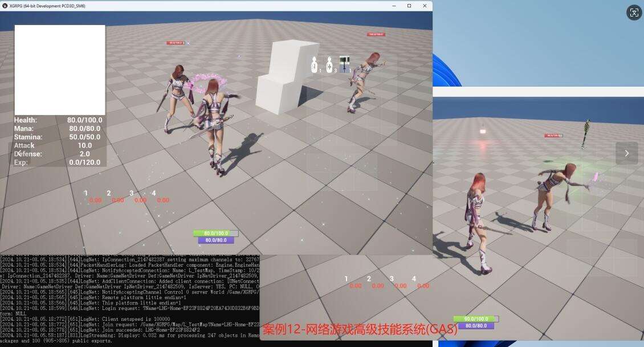
Task: Maximize the XGRPG game window
Action: 409,6
